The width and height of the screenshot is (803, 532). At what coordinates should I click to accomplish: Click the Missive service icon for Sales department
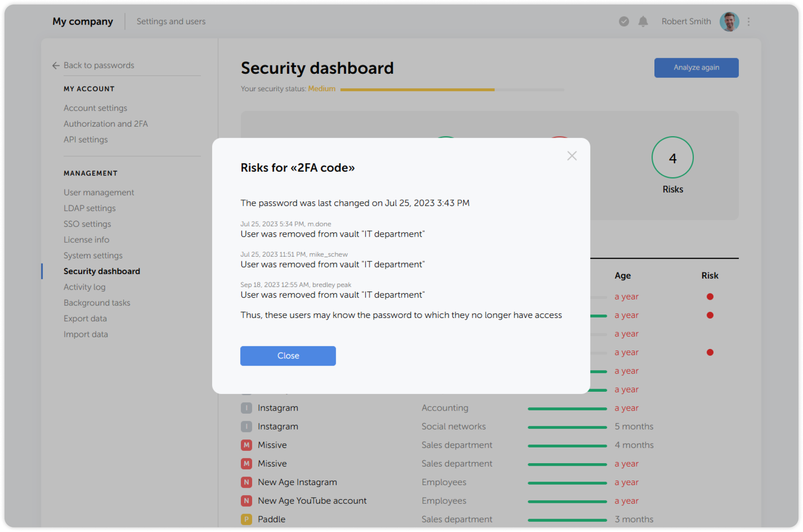point(246,445)
